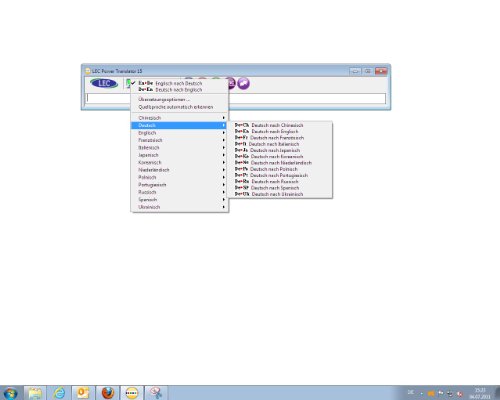
Task: Select Deutsch nach Französisch
Action: (280, 138)
